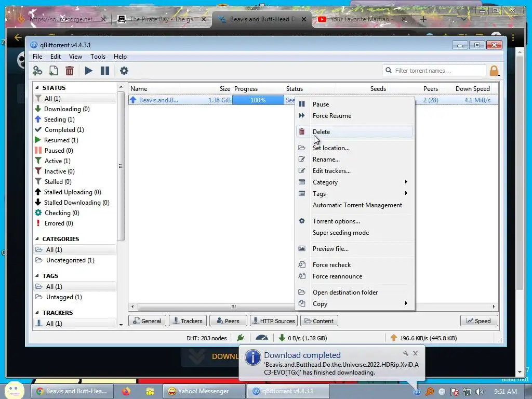Click the green plug connection status icon
The height and width of the screenshot is (399, 532).
click(x=241, y=338)
